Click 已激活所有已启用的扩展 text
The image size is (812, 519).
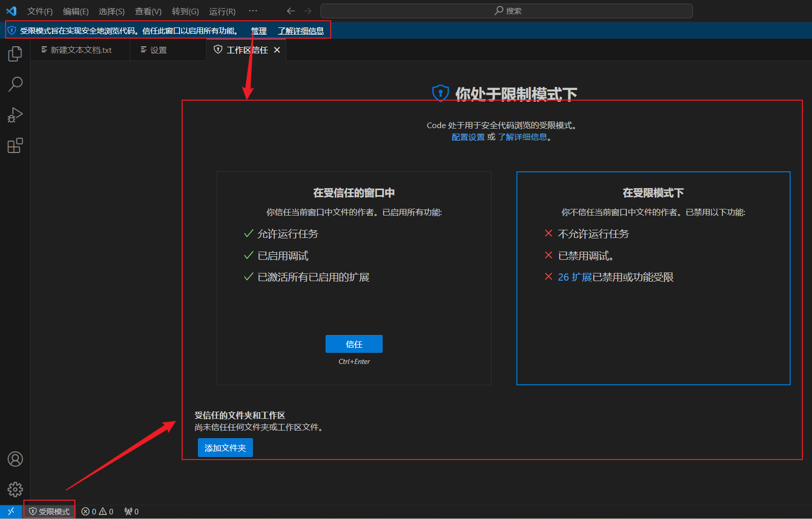click(313, 277)
